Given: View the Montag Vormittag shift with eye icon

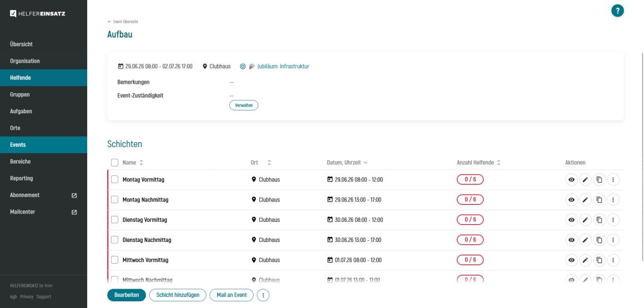Looking at the screenshot, I should click(x=571, y=180).
